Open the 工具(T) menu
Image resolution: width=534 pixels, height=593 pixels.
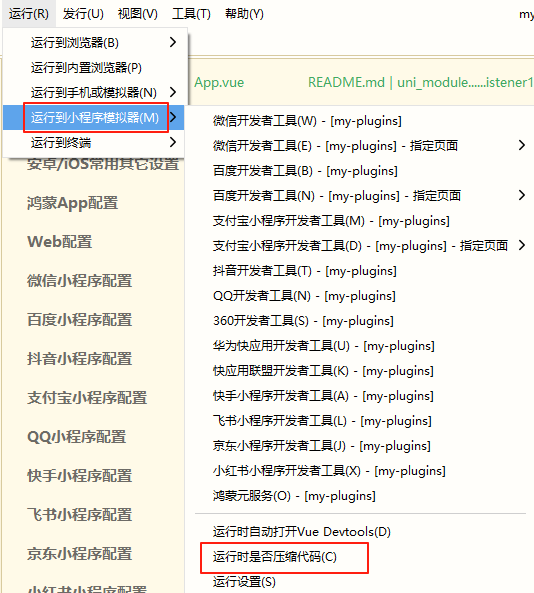click(x=191, y=14)
